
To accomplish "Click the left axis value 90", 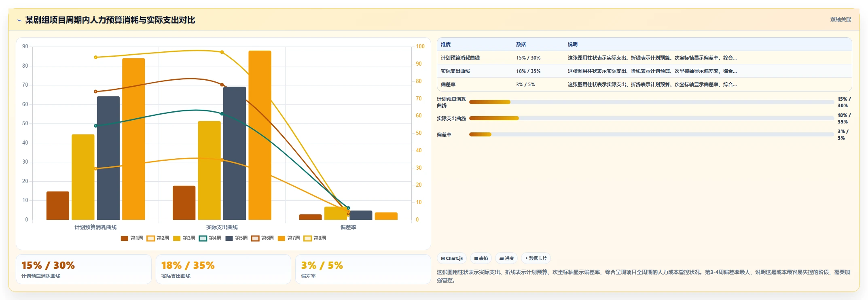I will (25, 47).
